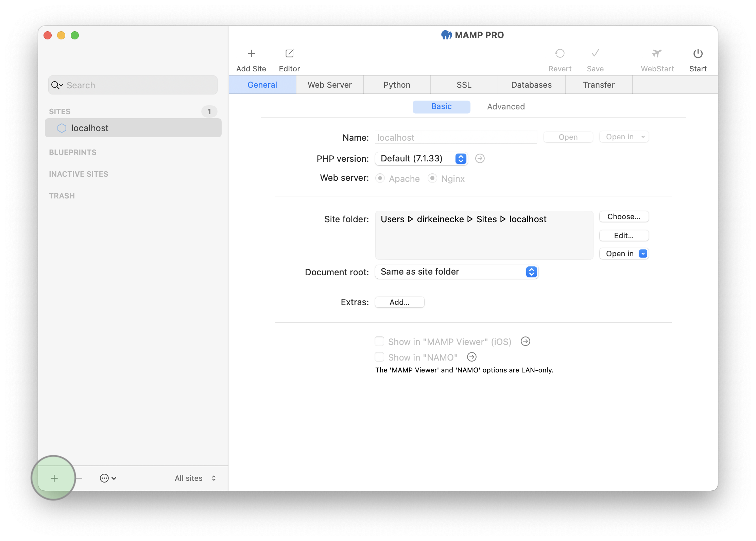Viewport: 756px width, 541px height.
Task: Click the SITES section header
Action: coord(60,111)
